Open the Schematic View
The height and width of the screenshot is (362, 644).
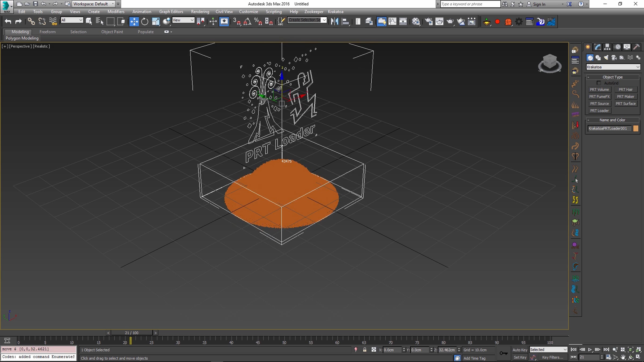click(x=403, y=21)
